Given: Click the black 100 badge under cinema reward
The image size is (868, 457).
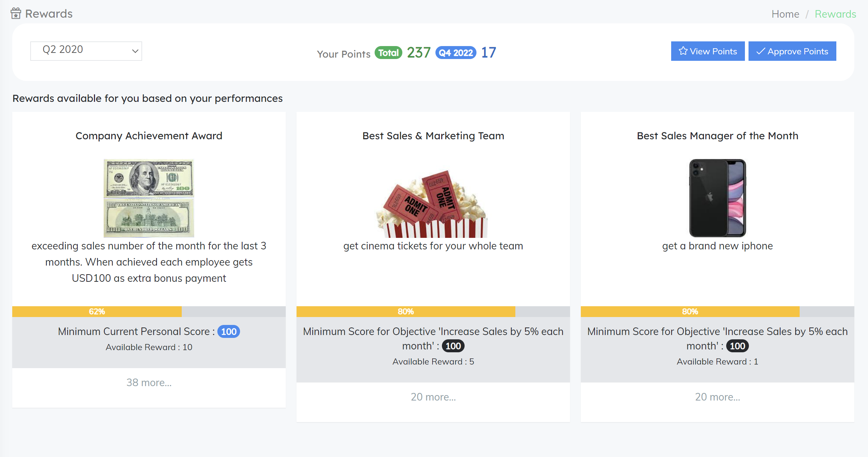Looking at the screenshot, I should 453,346.
